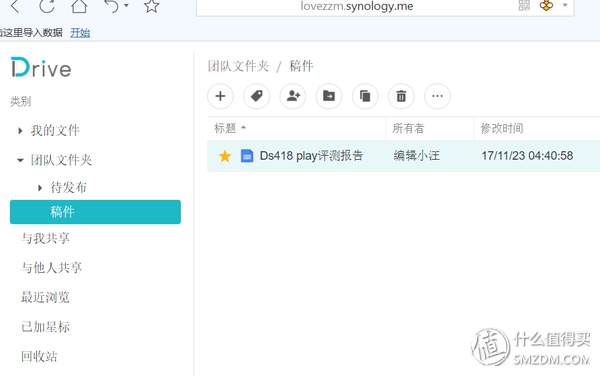
Task: Open the 与我共享 category
Action: click(45, 238)
